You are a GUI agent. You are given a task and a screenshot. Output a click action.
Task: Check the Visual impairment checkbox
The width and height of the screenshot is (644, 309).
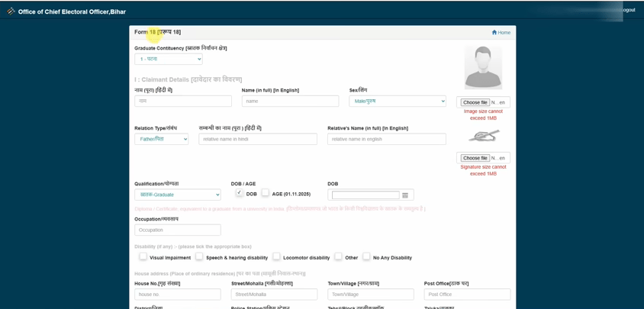pos(143,257)
